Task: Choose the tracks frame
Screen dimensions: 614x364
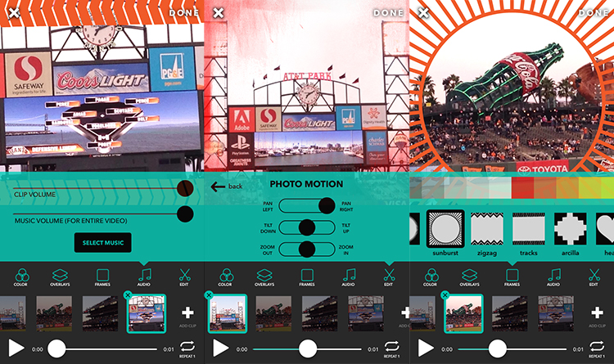Action: pos(529,229)
